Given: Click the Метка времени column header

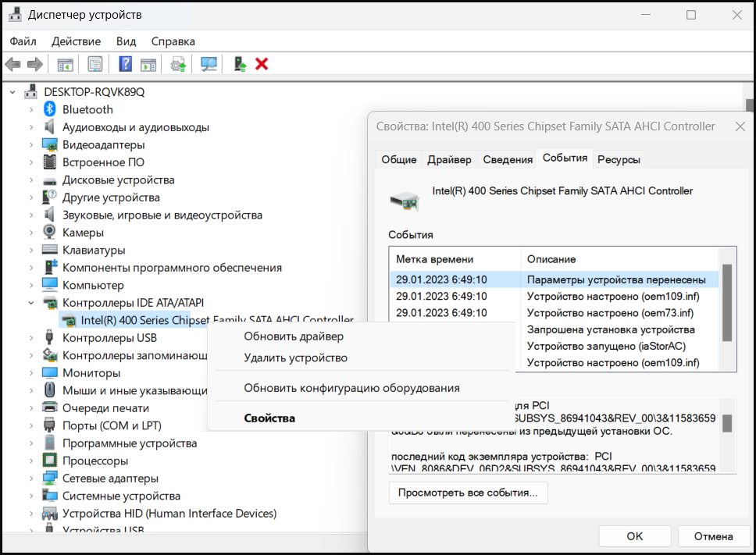Looking at the screenshot, I should coord(455,259).
